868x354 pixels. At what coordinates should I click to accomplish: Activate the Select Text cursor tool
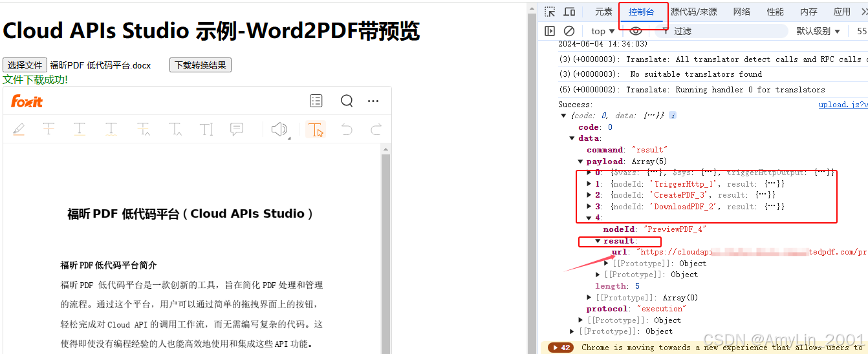(x=316, y=129)
